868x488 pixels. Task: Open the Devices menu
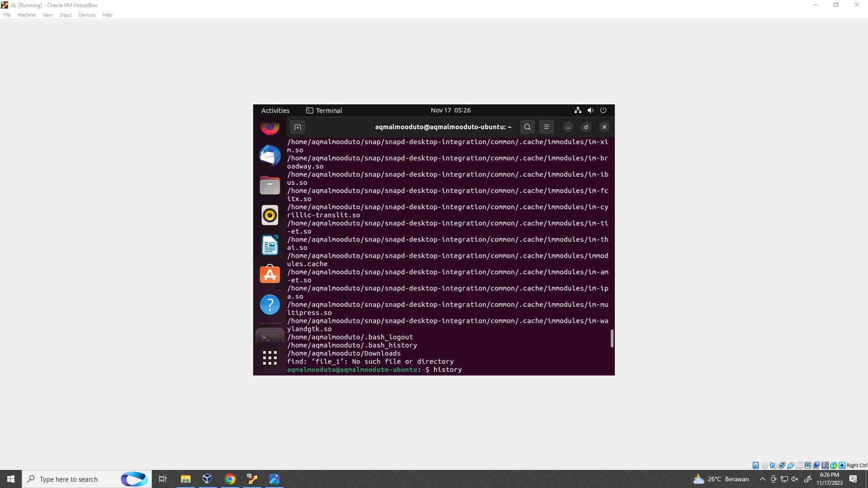(87, 15)
